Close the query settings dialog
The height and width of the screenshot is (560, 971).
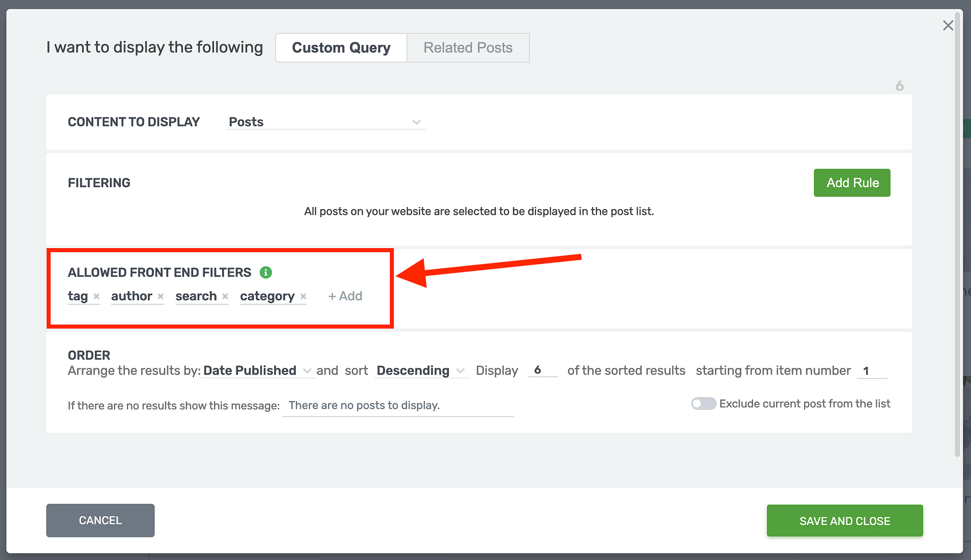click(948, 25)
